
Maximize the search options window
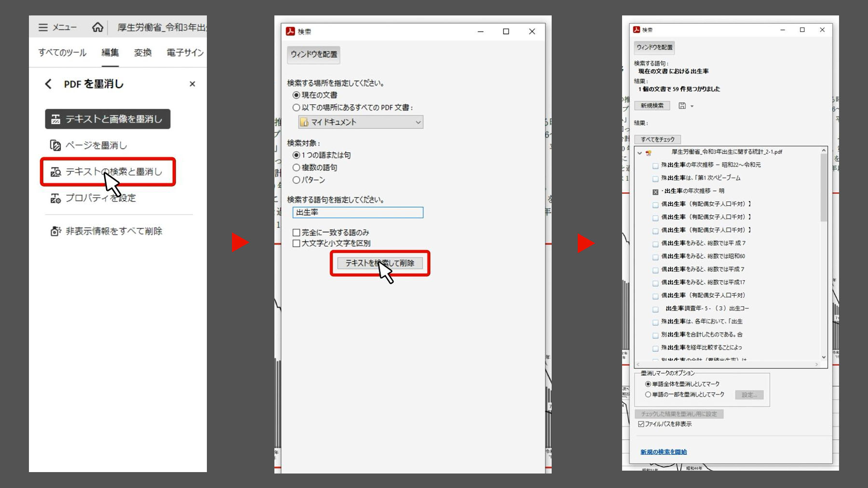[506, 31]
